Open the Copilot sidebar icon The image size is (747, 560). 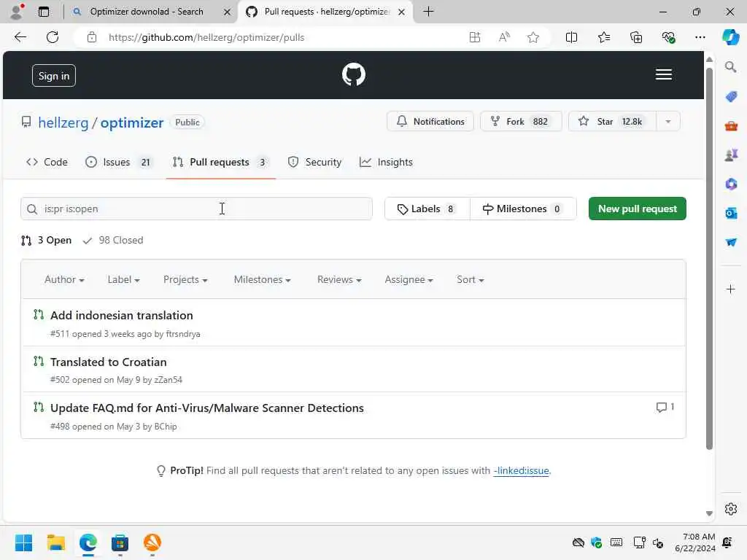click(x=730, y=37)
